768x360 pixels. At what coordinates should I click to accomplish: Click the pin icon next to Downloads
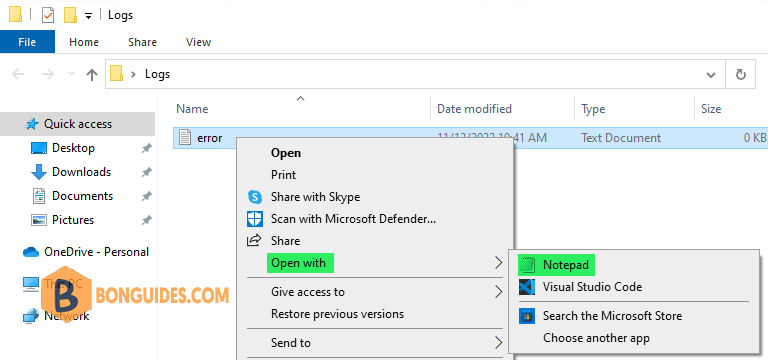point(146,172)
